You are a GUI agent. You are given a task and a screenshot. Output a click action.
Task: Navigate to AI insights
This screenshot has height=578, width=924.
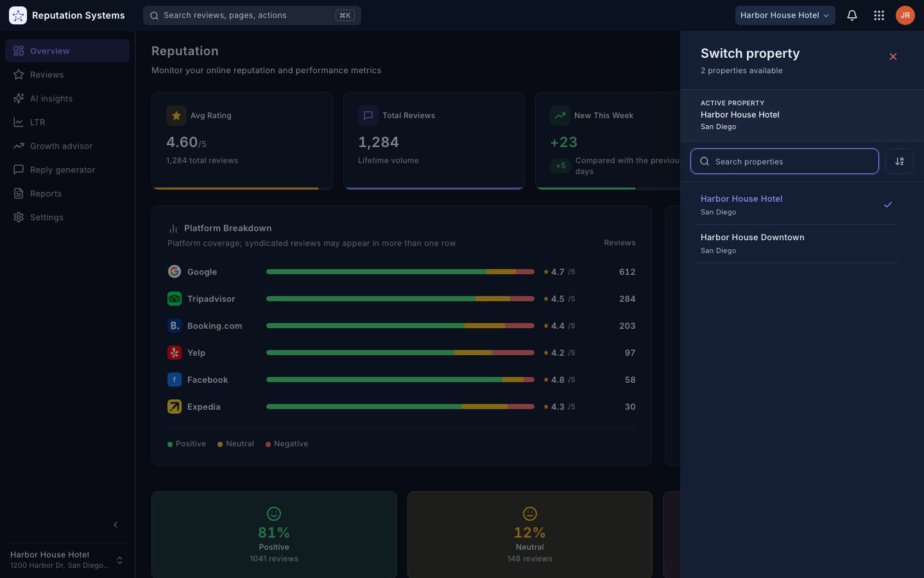pos(67,98)
